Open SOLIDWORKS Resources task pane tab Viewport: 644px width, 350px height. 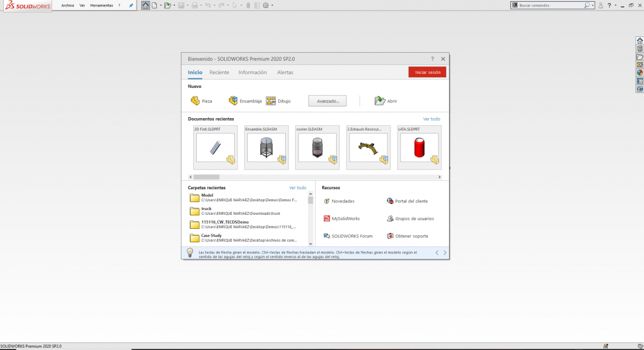(640, 40)
